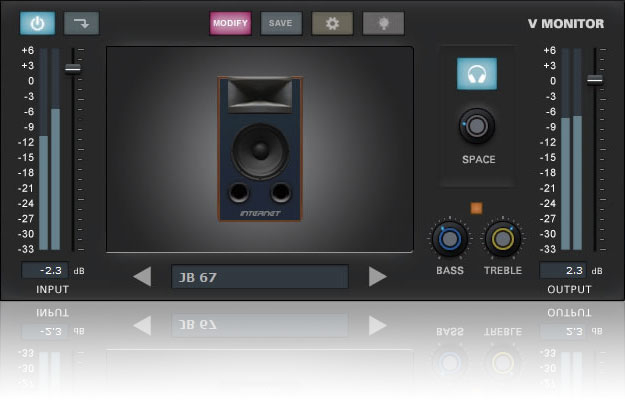Click the INPUT level fader handle

click(73, 68)
